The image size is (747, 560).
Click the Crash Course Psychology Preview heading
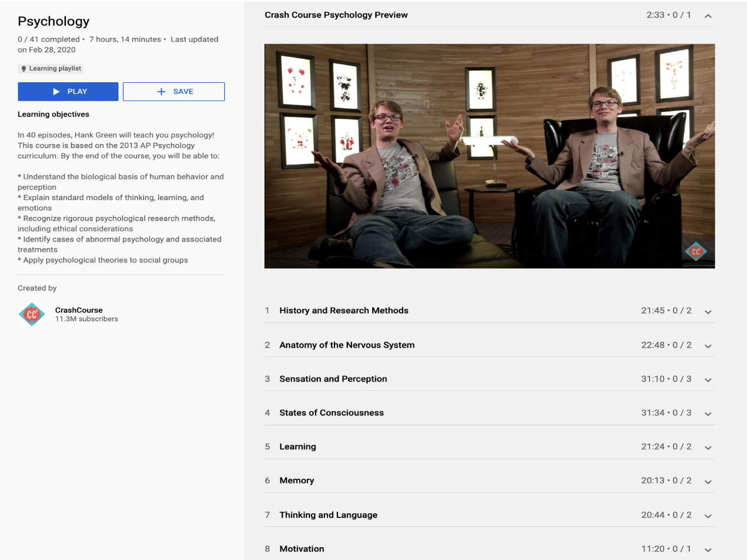[x=336, y=15]
